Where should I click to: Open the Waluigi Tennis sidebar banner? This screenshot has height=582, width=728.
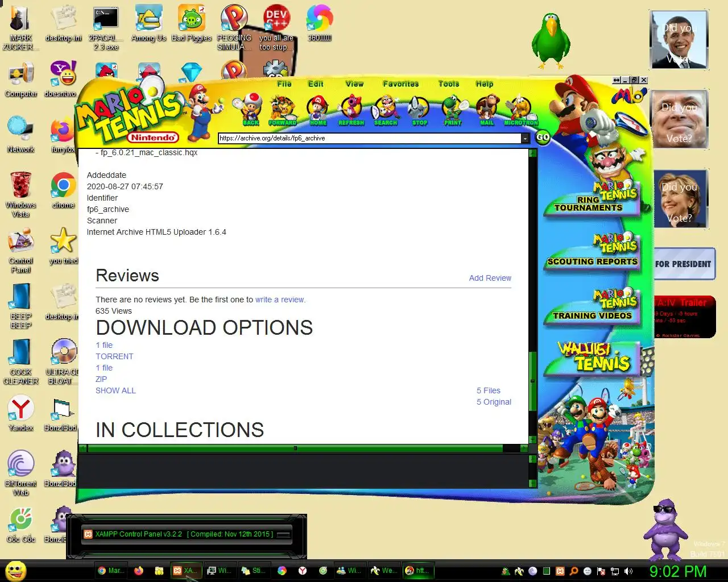[x=593, y=358]
